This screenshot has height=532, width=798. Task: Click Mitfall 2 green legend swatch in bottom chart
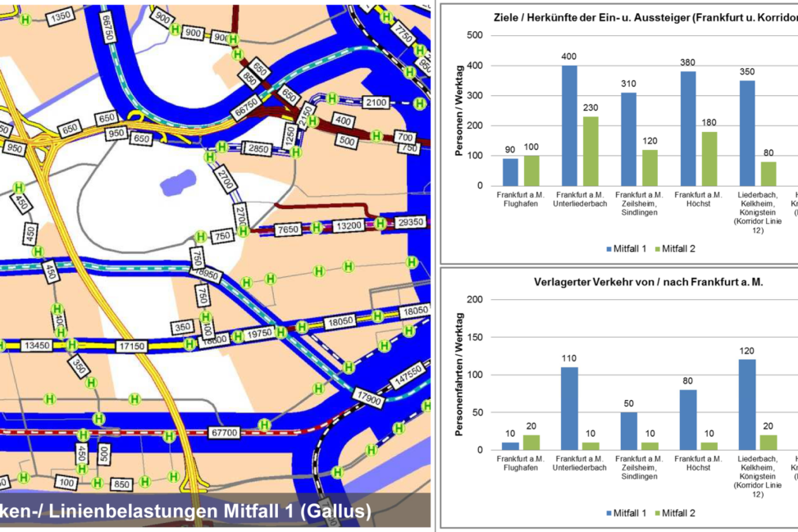tap(655, 513)
